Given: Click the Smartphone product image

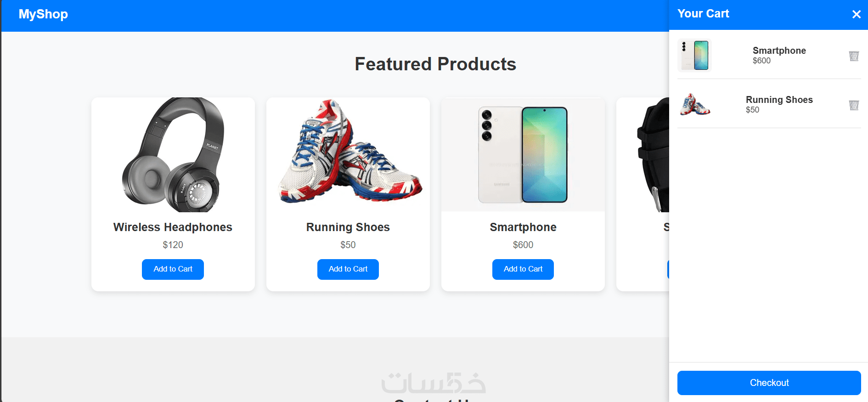Looking at the screenshot, I should click(x=523, y=154).
